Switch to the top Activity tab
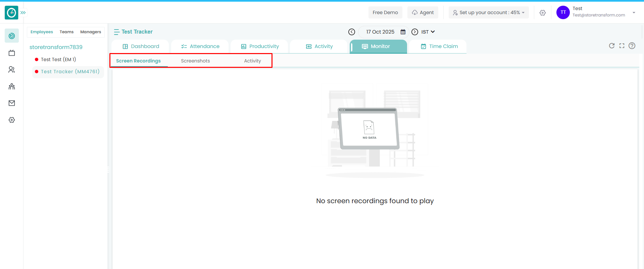Screen dimensions: 644x269 point(319,46)
